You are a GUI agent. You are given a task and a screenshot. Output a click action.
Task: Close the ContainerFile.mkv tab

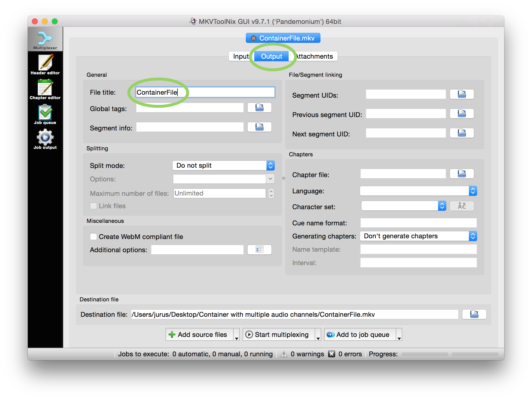pyautogui.click(x=253, y=38)
